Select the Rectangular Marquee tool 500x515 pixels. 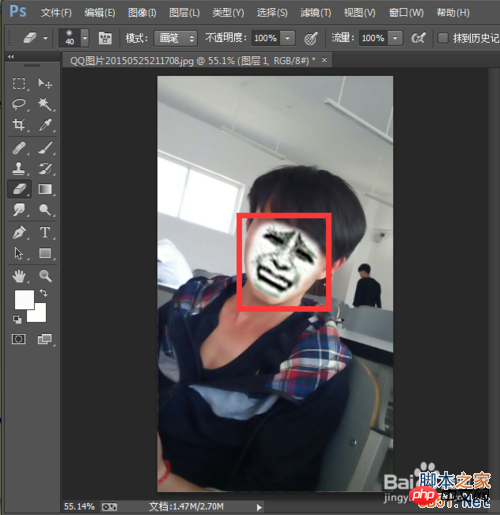point(19,83)
